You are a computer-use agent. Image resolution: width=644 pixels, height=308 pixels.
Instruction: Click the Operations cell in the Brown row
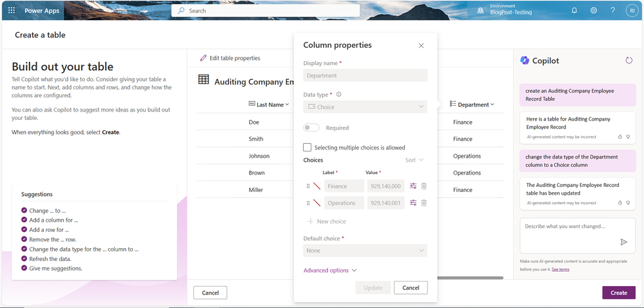click(x=467, y=173)
